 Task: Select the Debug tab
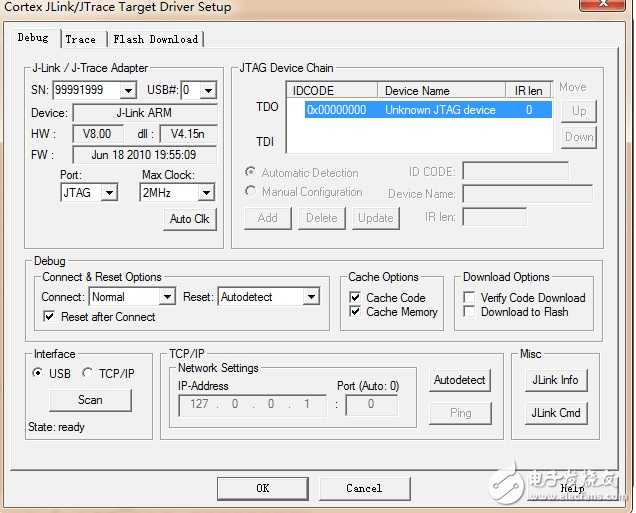pyautogui.click(x=33, y=38)
